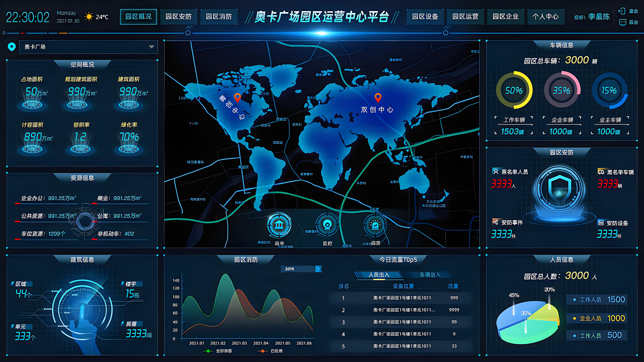Click the 企业办公 991.25万m² entry
The height and width of the screenshot is (362, 644).
click(x=49, y=198)
